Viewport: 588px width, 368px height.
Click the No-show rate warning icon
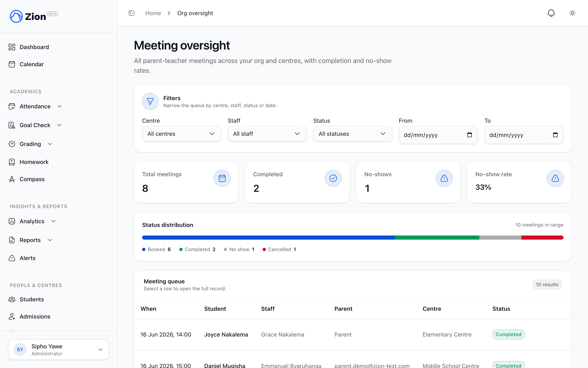point(555,178)
